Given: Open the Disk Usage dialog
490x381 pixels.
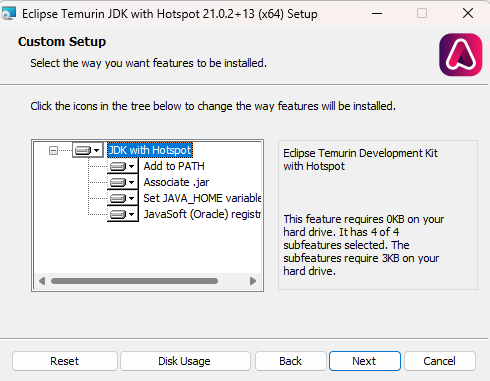Looking at the screenshot, I should coord(185,361).
